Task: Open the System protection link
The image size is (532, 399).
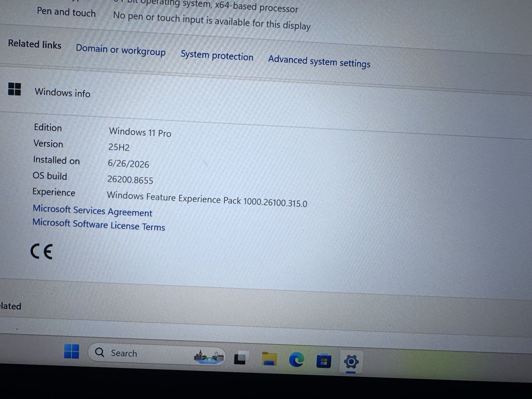Action: (x=217, y=56)
